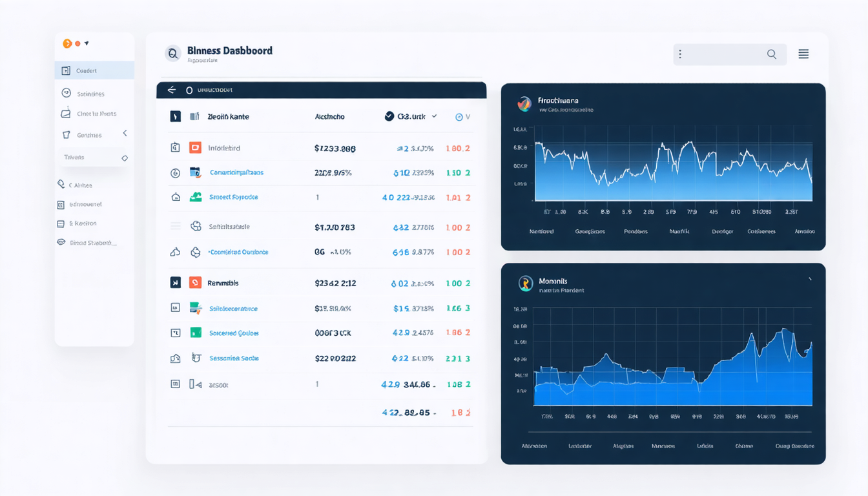Screen dimensions: 868x496
Task: Click the magnifier logo beside the dashboard title
Action: pos(172,54)
